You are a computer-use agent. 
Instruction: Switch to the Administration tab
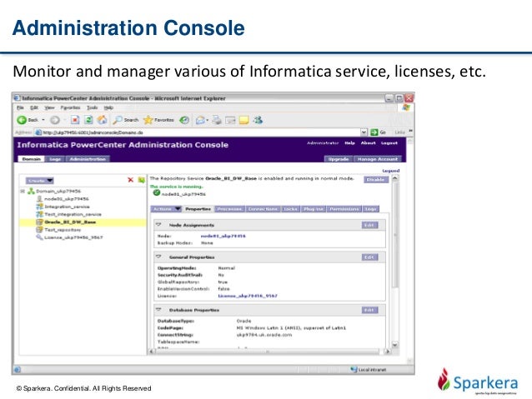point(88,159)
